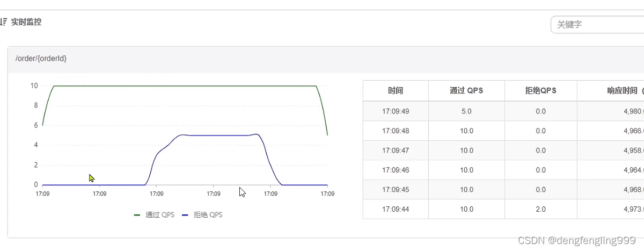The width and height of the screenshot is (644, 251).
Task: Click the green line's flat top at 10
Action: pos(182,86)
